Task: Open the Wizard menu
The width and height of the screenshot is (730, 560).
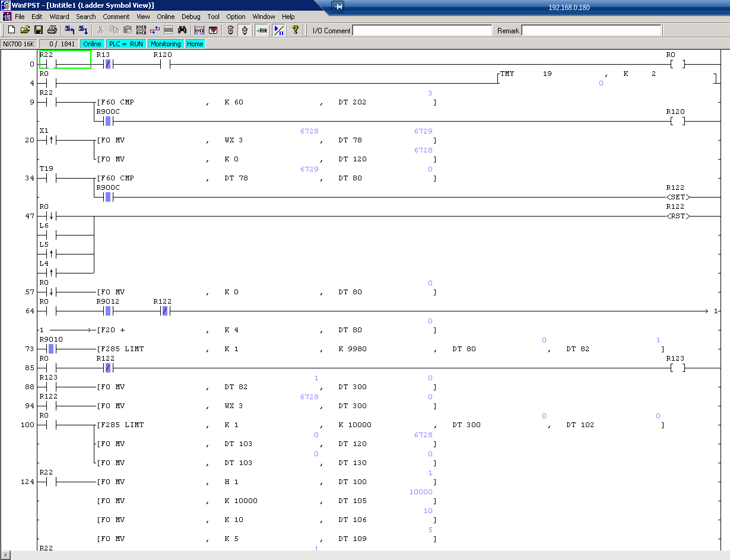Action: coord(59,17)
